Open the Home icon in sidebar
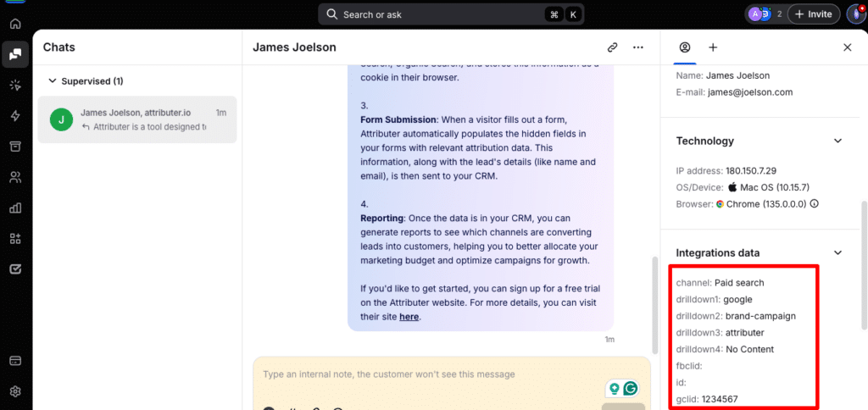The height and width of the screenshot is (410, 868). pyautogui.click(x=15, y=24)
